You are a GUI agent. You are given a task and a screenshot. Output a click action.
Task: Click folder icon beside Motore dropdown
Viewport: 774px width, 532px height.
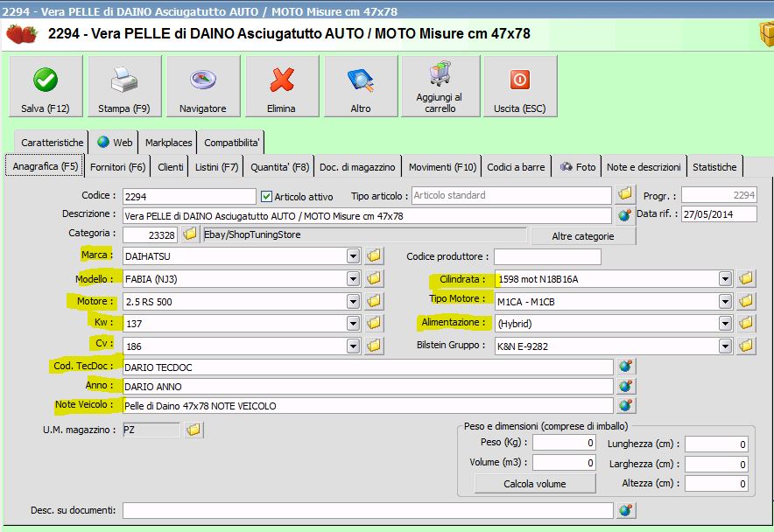tap(374, 300)
